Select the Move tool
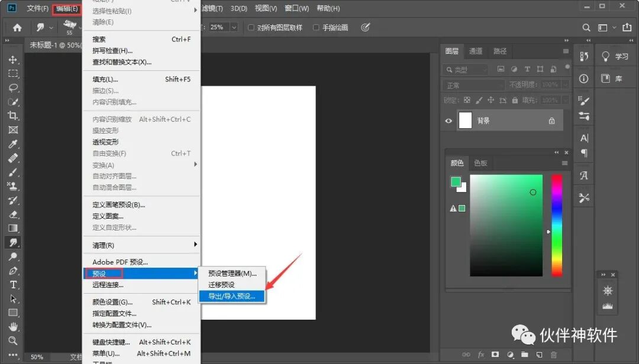 (x=13, y=60)
